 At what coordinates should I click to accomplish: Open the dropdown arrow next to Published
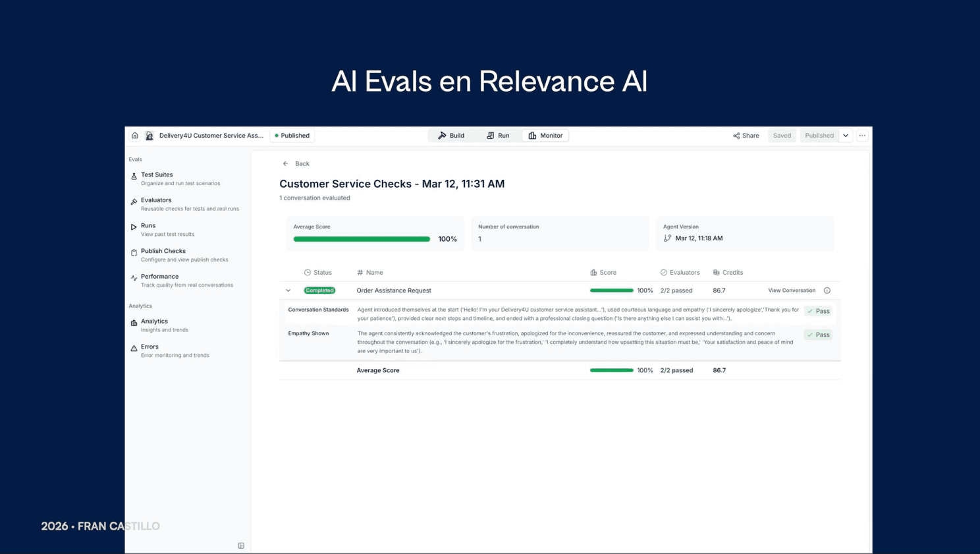(846, 136)
